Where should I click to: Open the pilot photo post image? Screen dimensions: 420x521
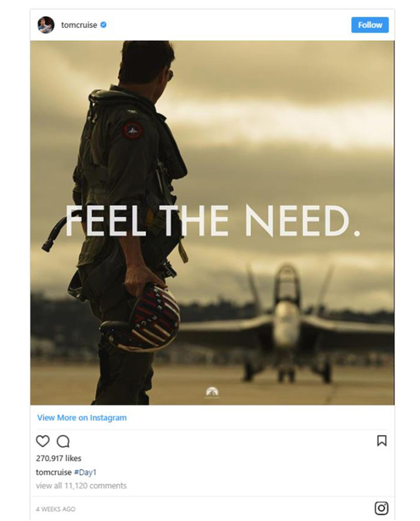click(x=212, y=223)
